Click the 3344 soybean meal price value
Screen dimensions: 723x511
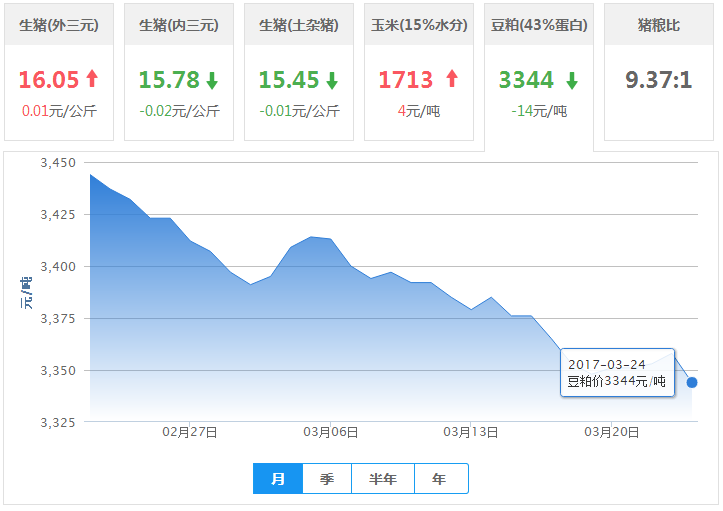[526, 80]
